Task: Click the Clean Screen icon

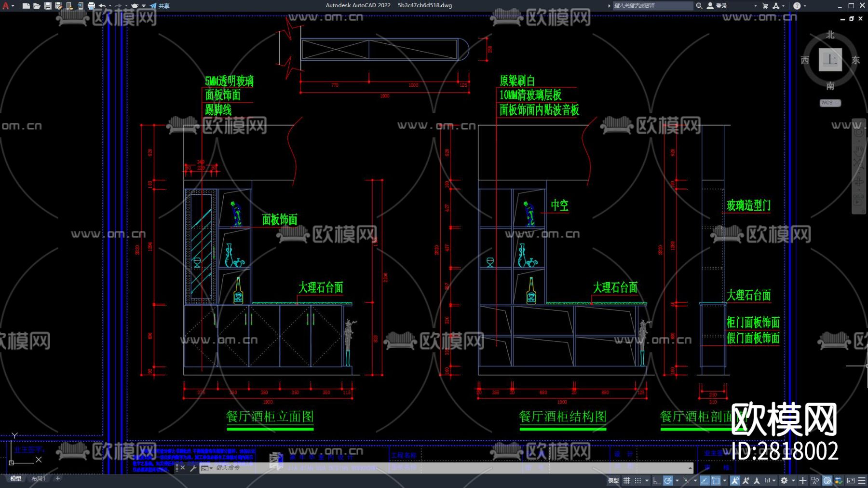Action: click(x=851, y=480)
